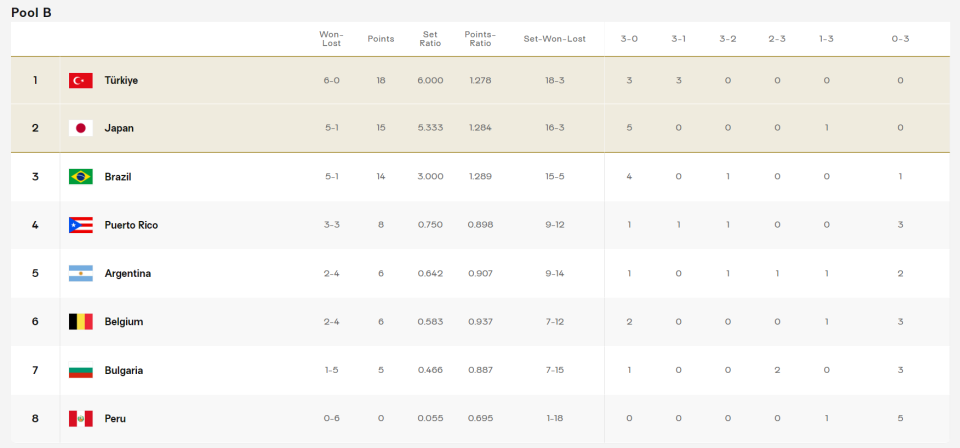960x448 pixels.
Task: Open the Puerto Rico team name
Action: click(x=131, y=225)
